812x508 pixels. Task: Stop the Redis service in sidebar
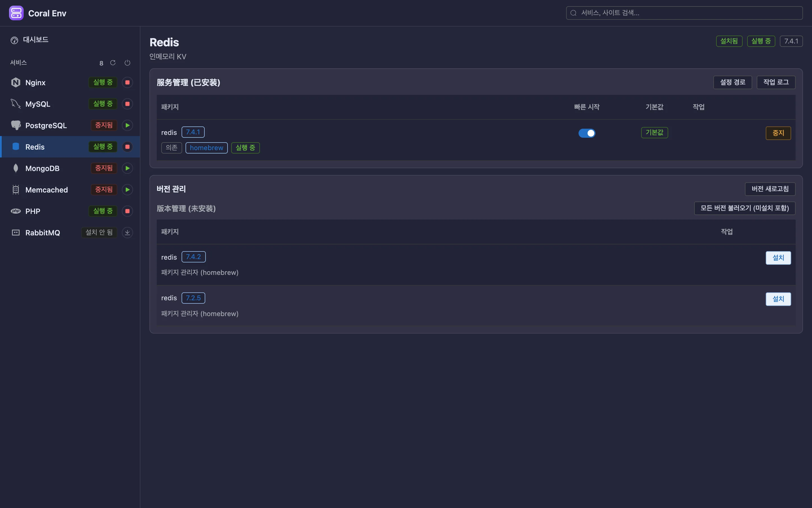127,147
